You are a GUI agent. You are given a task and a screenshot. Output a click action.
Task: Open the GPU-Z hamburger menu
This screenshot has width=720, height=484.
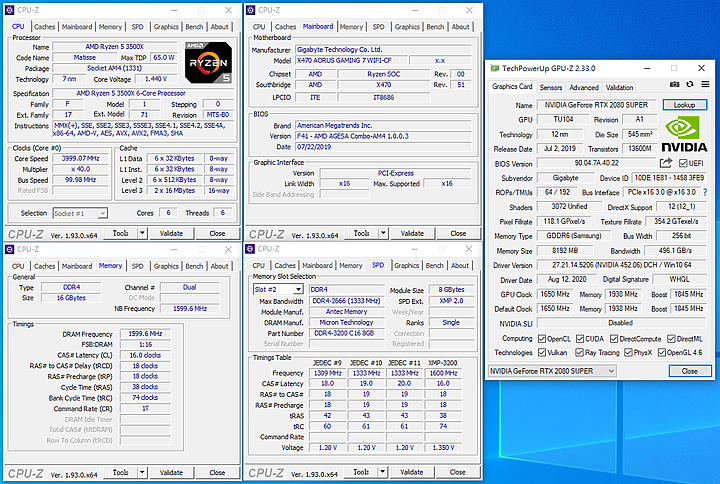(705, 84)
